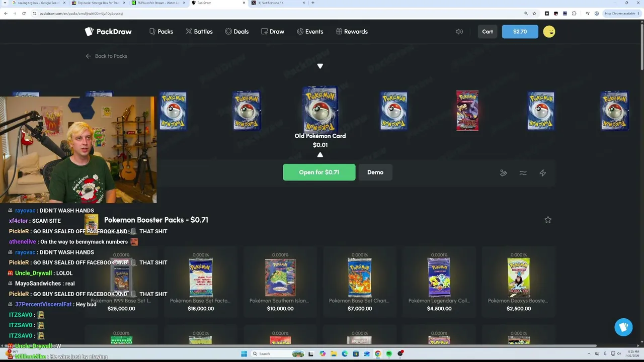Click the wavy lines icon
The image size is (644, 362).
pos(523,173)
